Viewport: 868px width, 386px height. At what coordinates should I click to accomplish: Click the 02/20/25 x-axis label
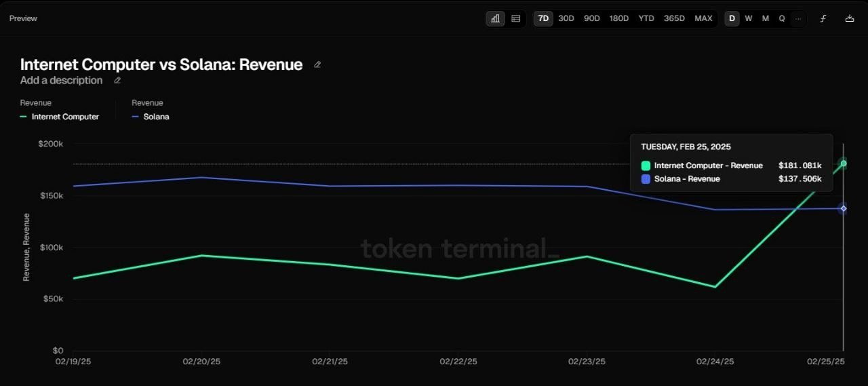click(201, 362)
